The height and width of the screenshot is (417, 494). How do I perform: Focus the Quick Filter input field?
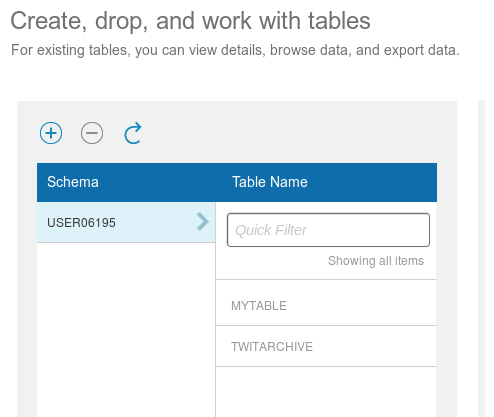[328, 230]
